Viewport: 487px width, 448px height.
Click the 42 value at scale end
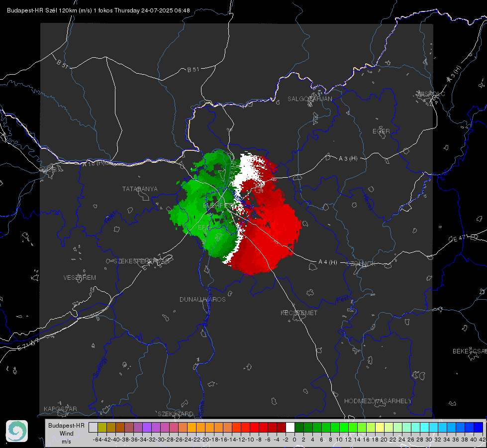point(483,440)
